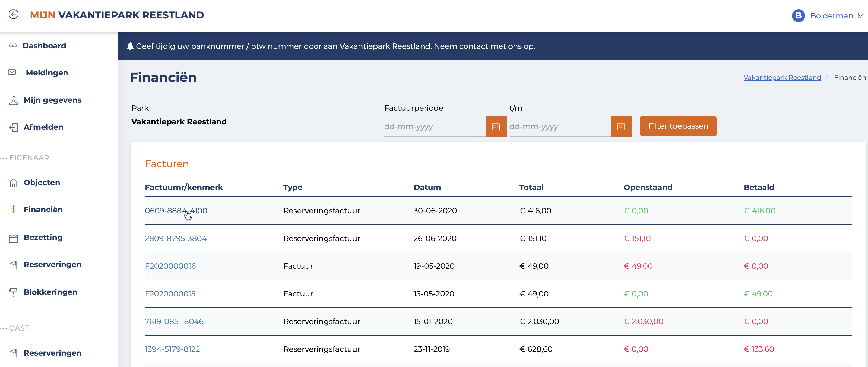The height and width of the screenshot is (367, 868).
Task: Open Objecten under Eigenaar
Action: pyautogui.click(x=42, y=183)
